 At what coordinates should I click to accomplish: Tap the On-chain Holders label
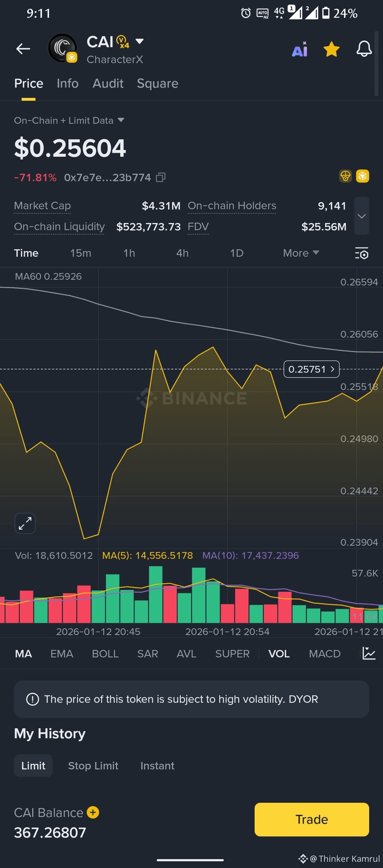(x=232, y=206)
